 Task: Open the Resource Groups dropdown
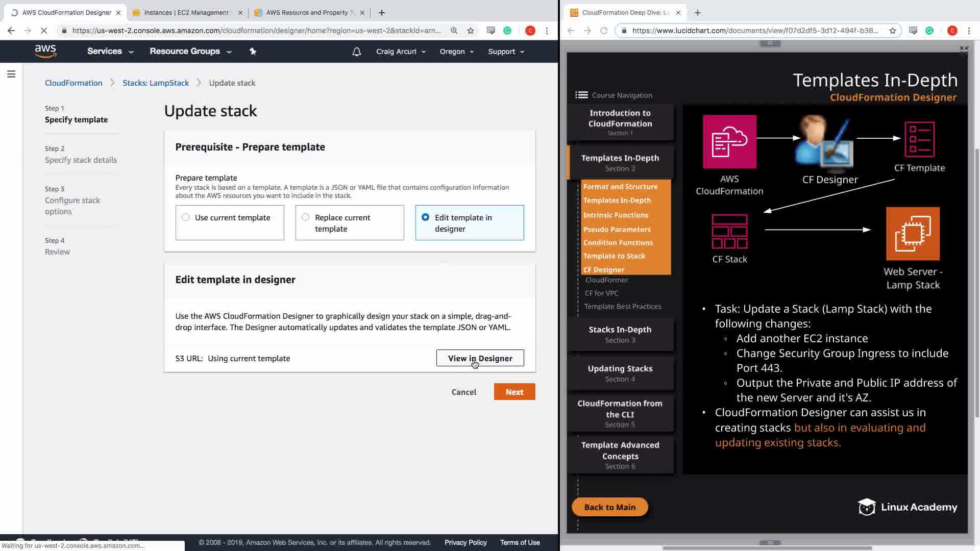click(x=190, y=52)
